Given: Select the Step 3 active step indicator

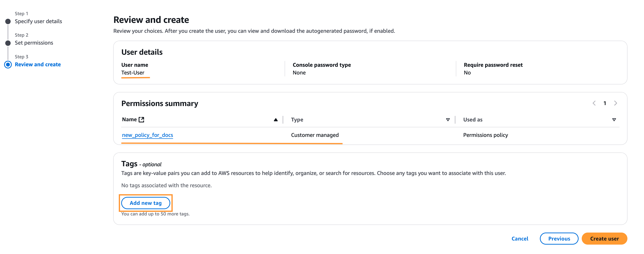Looking at the screenshot, I should [x=8, y=65].
